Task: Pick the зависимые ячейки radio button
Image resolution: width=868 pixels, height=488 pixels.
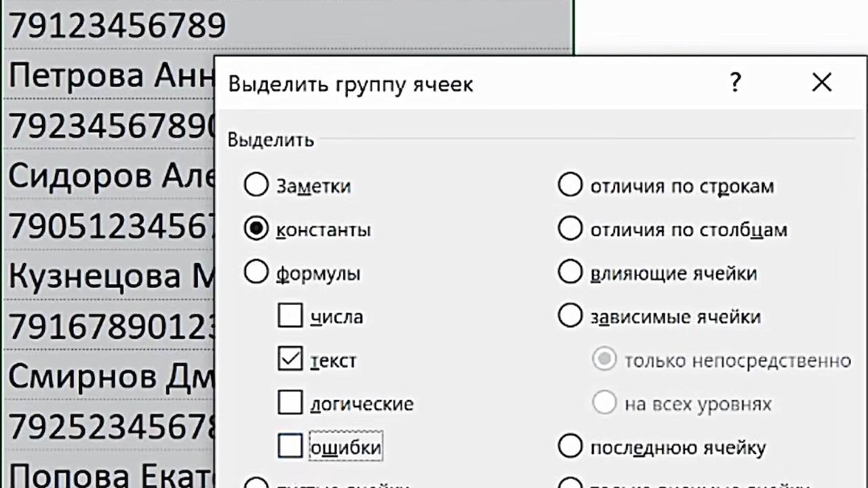Action: coord(570,316)
